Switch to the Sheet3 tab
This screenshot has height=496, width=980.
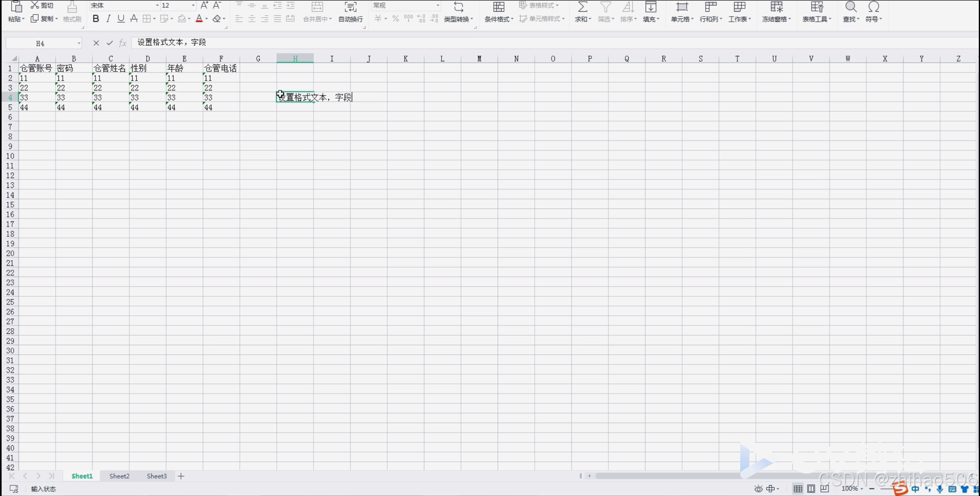pos(156,476)
